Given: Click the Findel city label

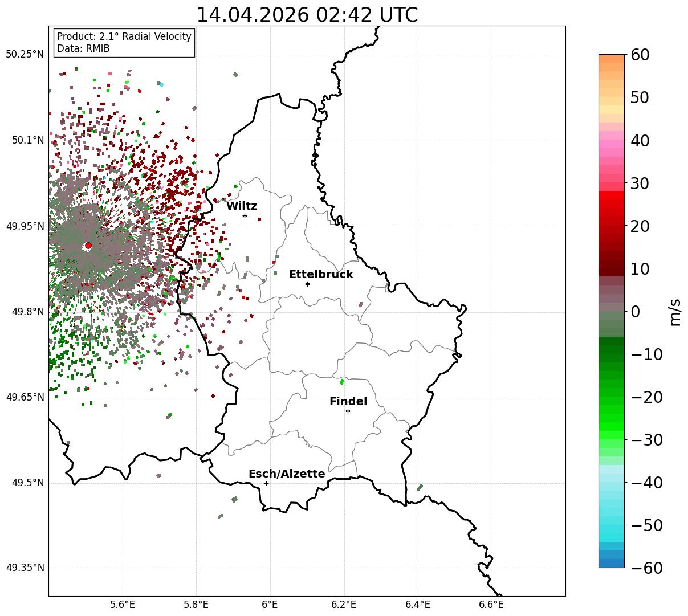Looking at the screenshot, I should click(x=348, y=401).
